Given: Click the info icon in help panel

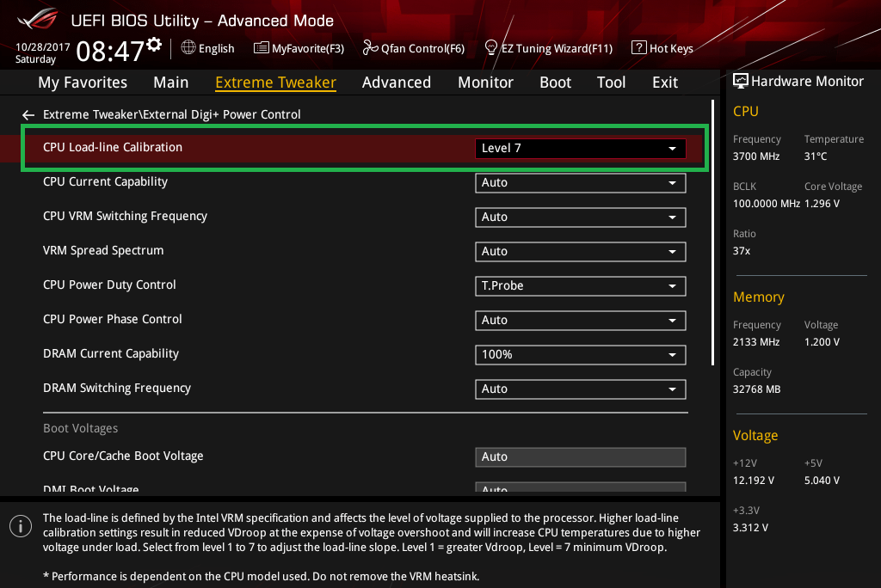Looking at the screenshot, I should tap(21, 526).
